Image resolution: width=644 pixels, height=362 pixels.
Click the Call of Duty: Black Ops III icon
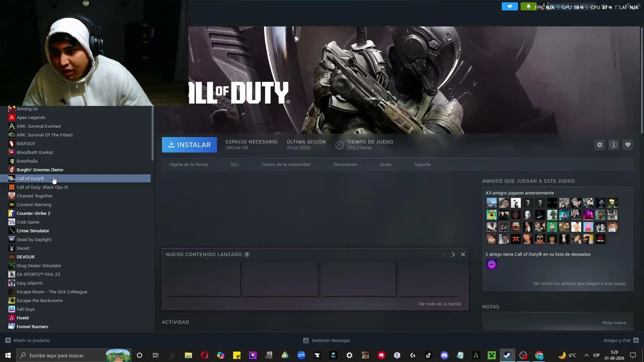click(x=12, y=187)
